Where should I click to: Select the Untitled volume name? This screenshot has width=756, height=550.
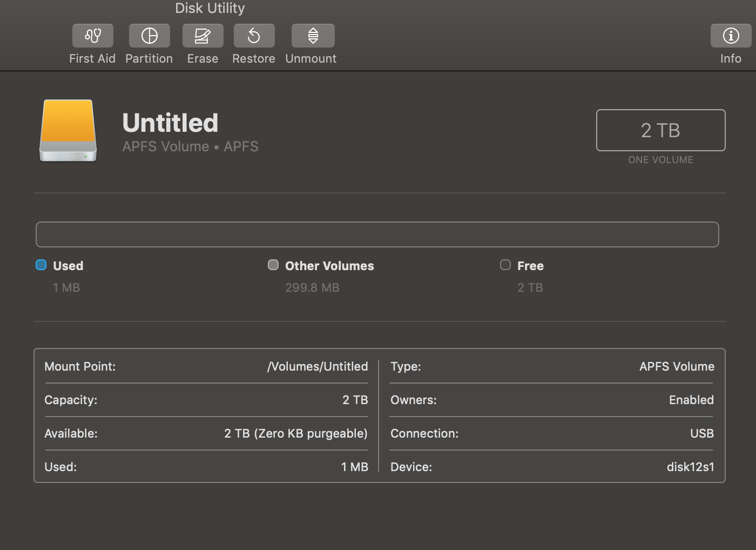coord(170,123)
